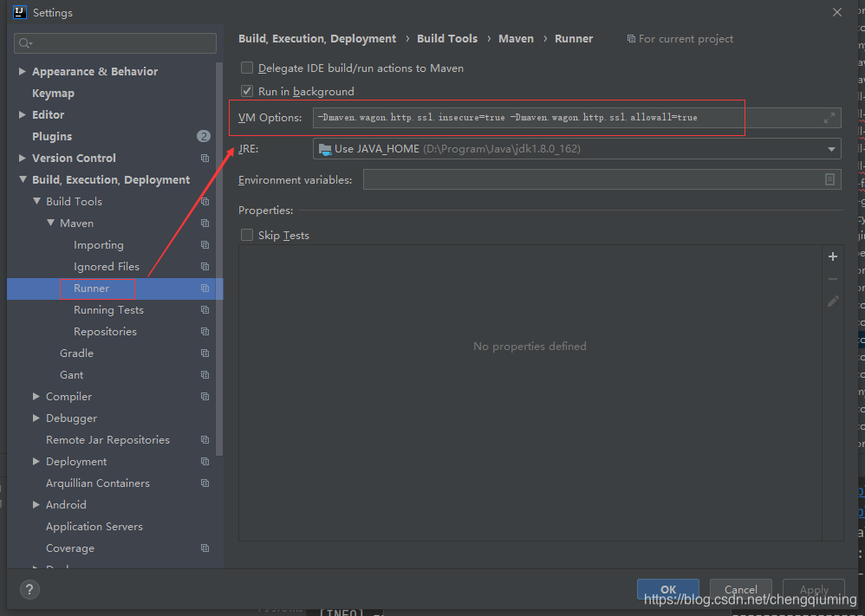Open help with question mark icon

29,589
